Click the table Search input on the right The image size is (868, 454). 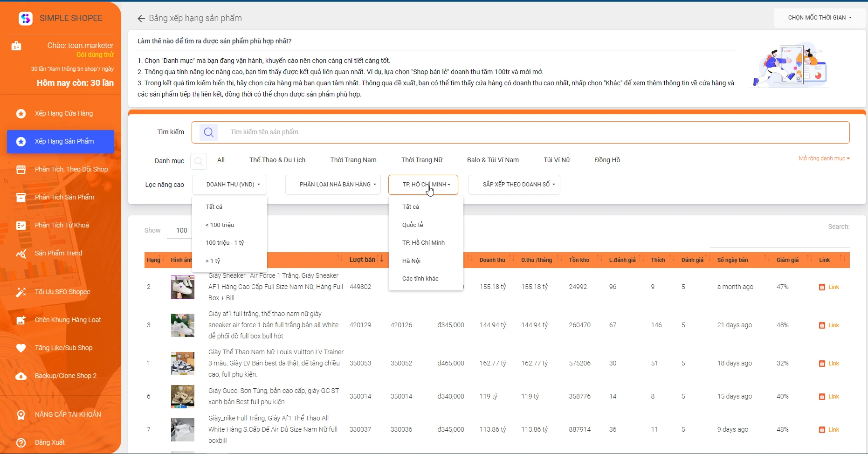pos(779,241)
